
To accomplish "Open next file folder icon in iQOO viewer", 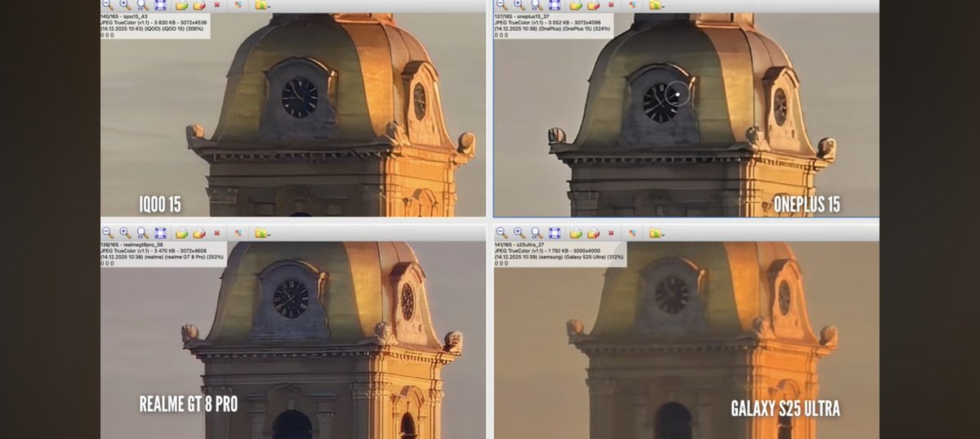I will (198, 4).
